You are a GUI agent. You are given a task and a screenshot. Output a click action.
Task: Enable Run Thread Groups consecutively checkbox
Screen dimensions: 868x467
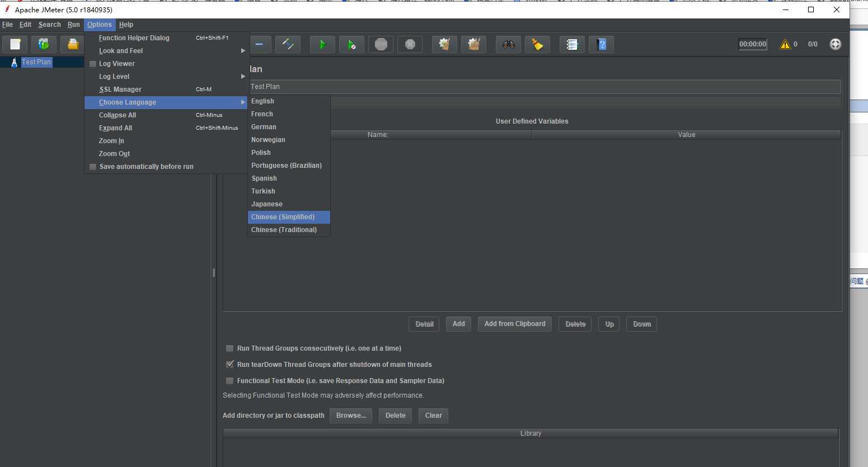pyautogui.click(x=229, y=348)
